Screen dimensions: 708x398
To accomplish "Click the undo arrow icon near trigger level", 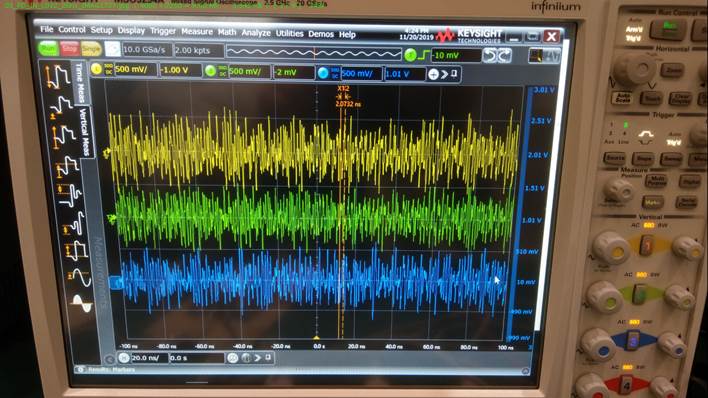I will coord(489,56).
